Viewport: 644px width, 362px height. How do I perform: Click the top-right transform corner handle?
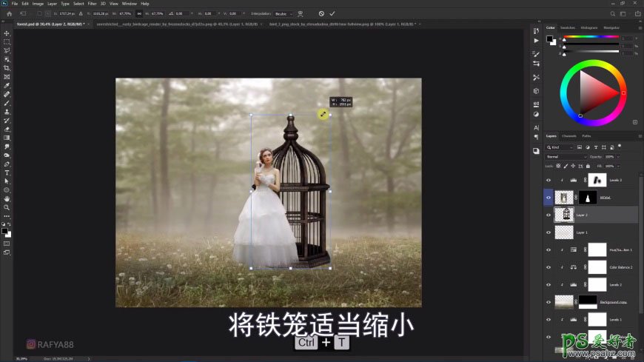(330, 115)
